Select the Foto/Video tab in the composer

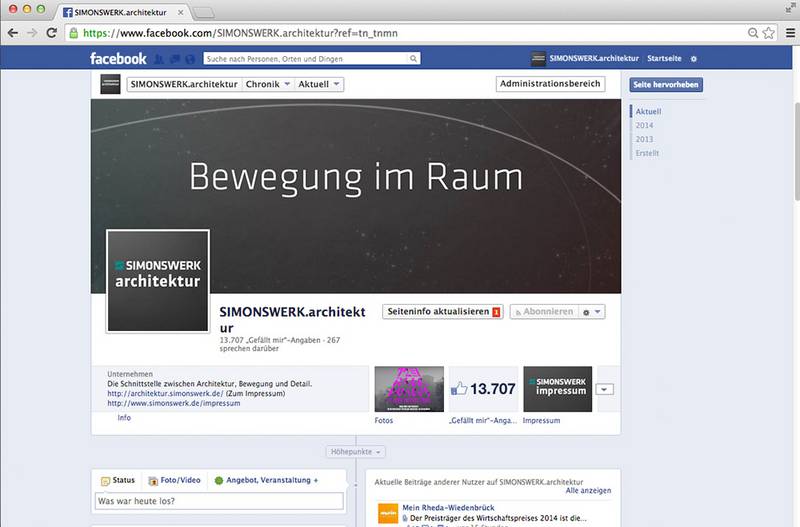[174, 481]
